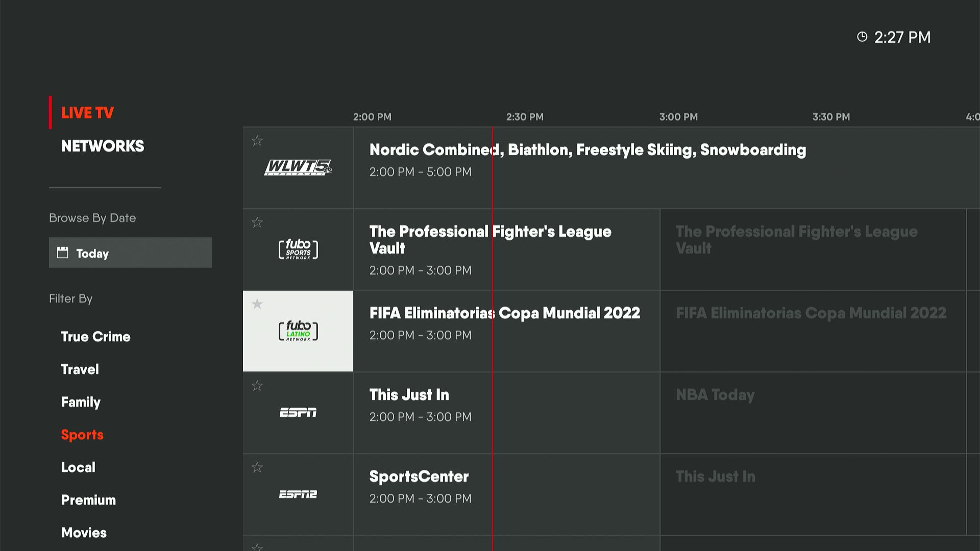Viewport: 980px width, 551px height.
Task: Switch to NETWORKS section
Action: (103, 146)
